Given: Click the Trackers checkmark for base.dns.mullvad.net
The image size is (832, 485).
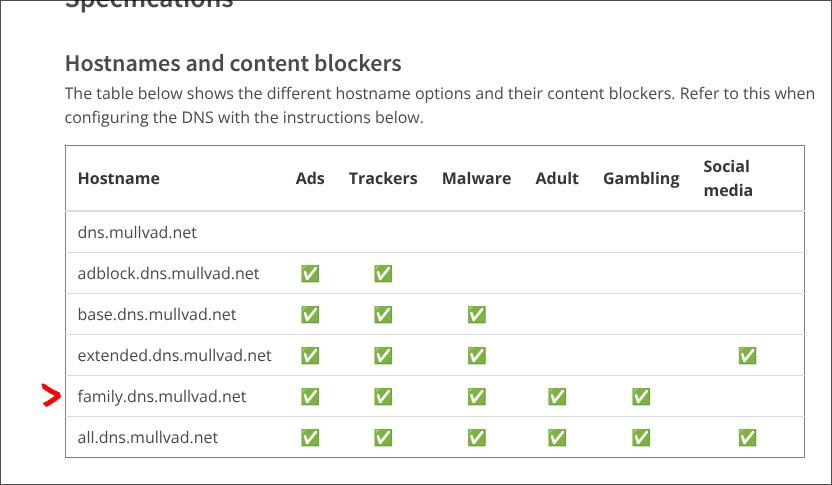Looking at the screenshot, I should (x=383, y=314).
